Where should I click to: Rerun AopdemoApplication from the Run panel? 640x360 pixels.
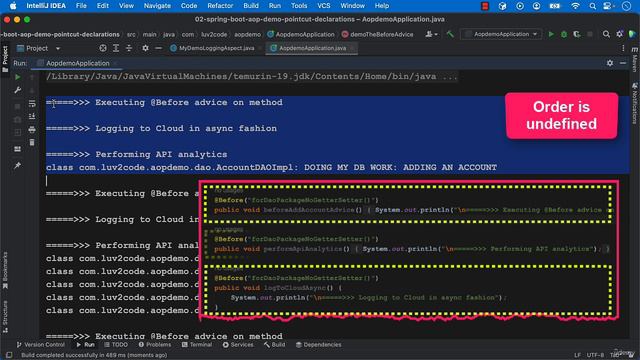click(18, 77)
